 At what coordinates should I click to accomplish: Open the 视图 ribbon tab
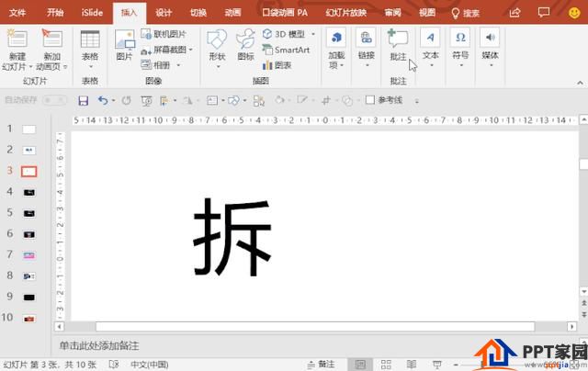(x=427, y=13)
